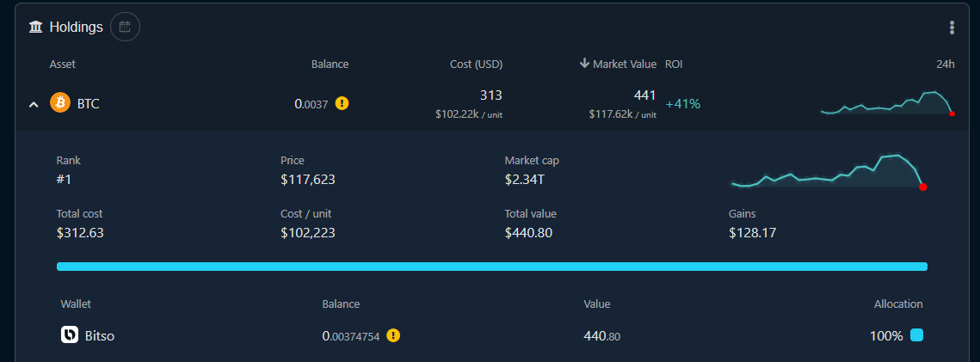Click the Market Value sort arrow

[x=584, y=64]
